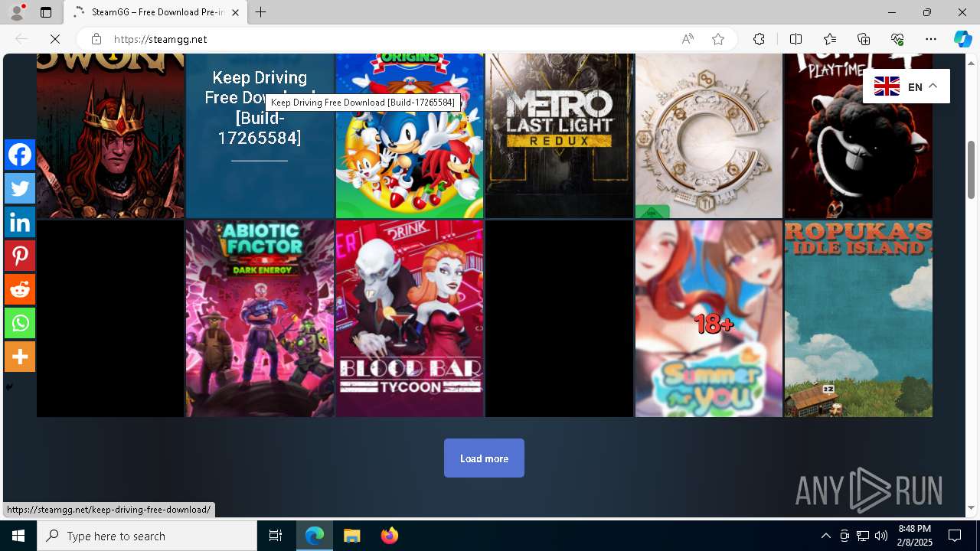Open more sharing options (plus icon)
This screenshot has width=980, height=551.
pyautogui.click(x=20, y=357)
